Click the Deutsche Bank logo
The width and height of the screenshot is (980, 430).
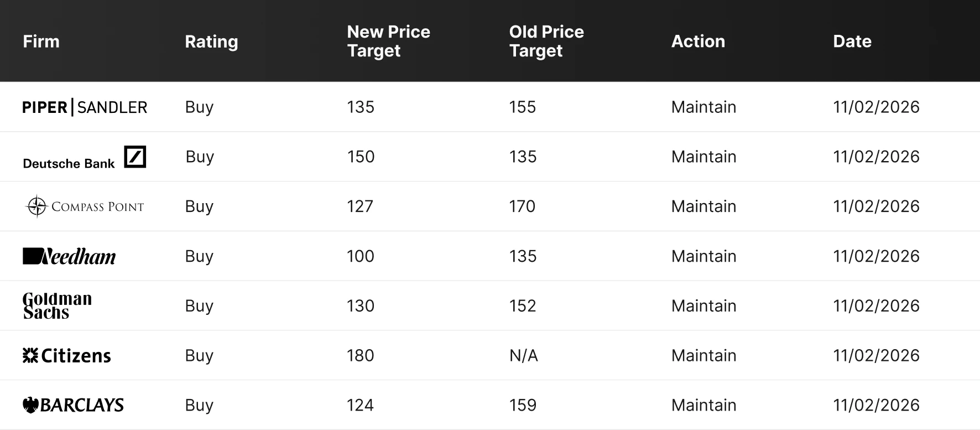pos(84,157)
